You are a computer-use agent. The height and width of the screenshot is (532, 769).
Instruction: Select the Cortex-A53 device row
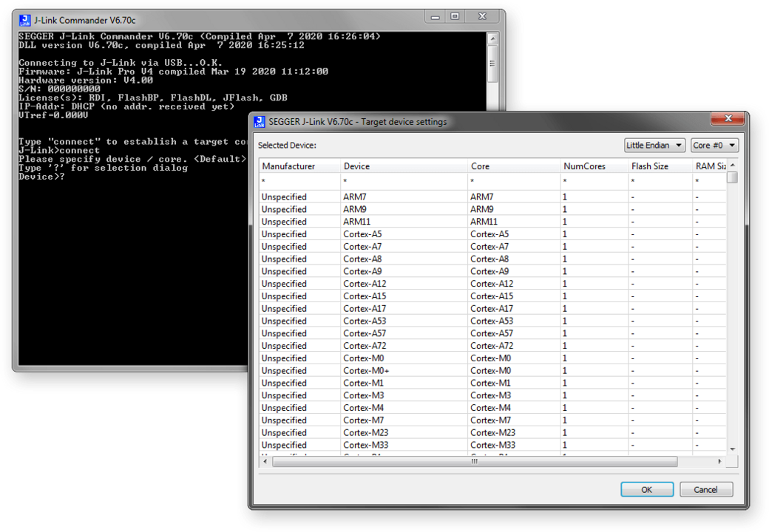tap(492, 321)
